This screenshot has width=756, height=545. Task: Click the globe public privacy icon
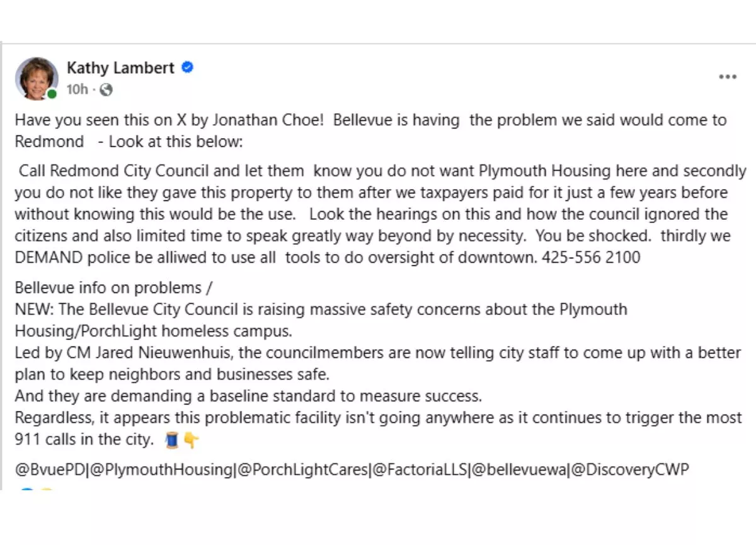tap(106, 90)
